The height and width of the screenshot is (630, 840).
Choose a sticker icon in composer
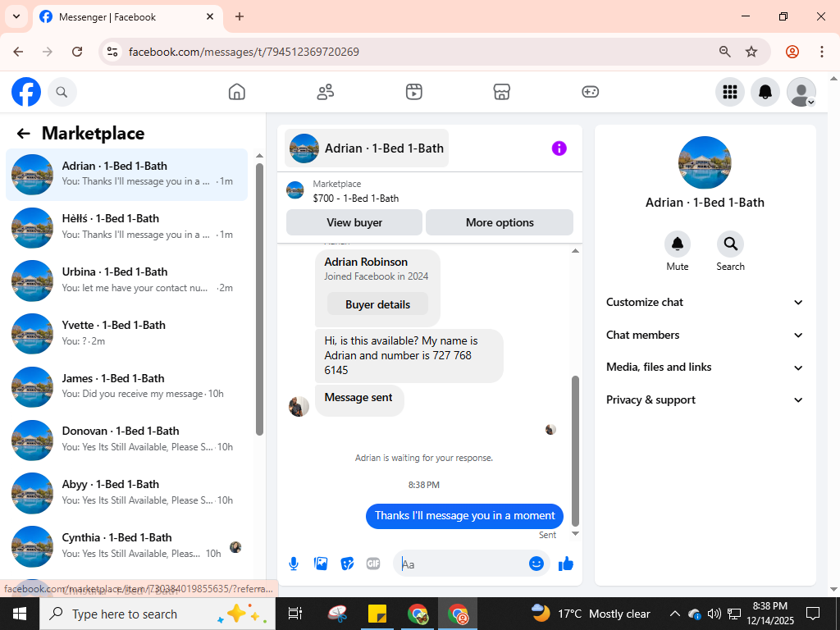(347, 564)
